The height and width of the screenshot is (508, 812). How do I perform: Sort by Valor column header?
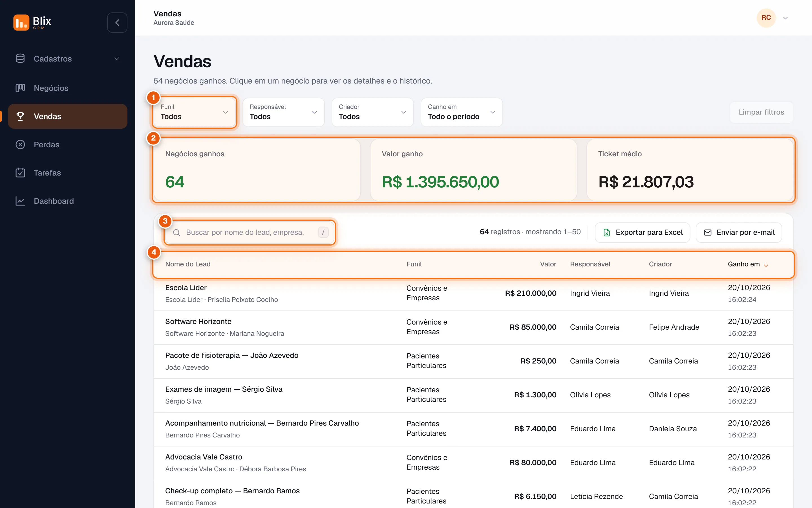pyautogui.click(x=548, y=264)
